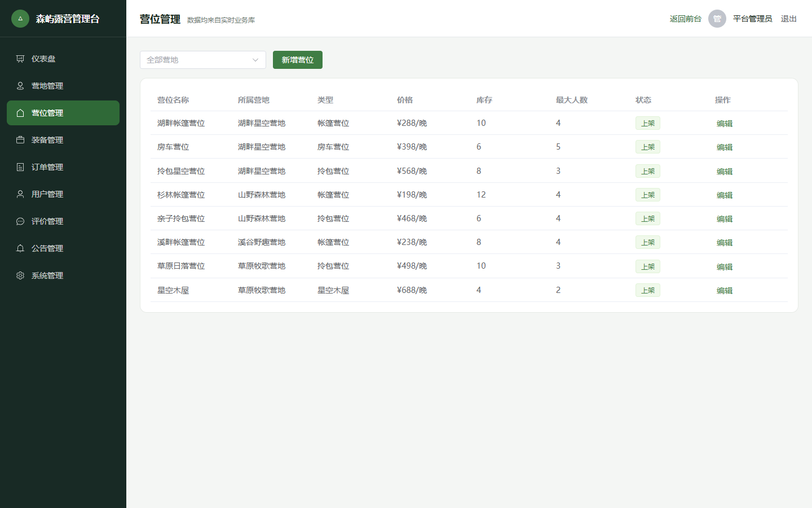The image size is (812, 508).
Task: Click the admin avatar in header
Action: [717, 19]
